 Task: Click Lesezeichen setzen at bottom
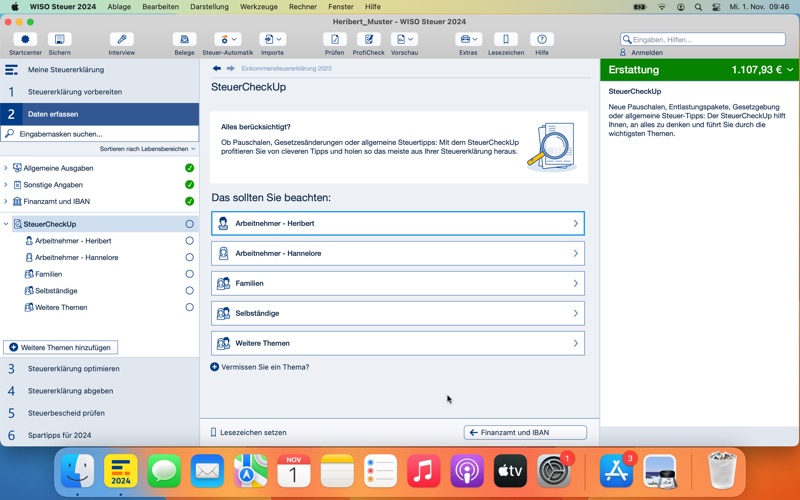pos(248,432)
